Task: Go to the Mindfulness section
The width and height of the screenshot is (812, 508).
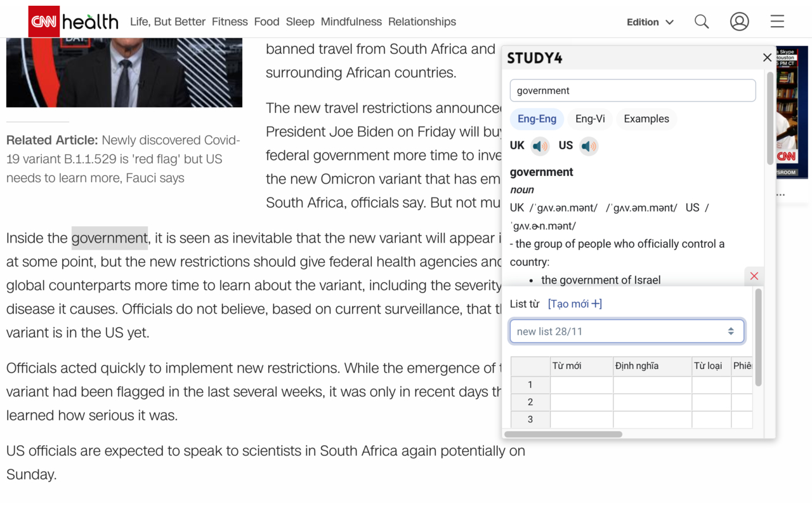Action: tap(351, 22)
